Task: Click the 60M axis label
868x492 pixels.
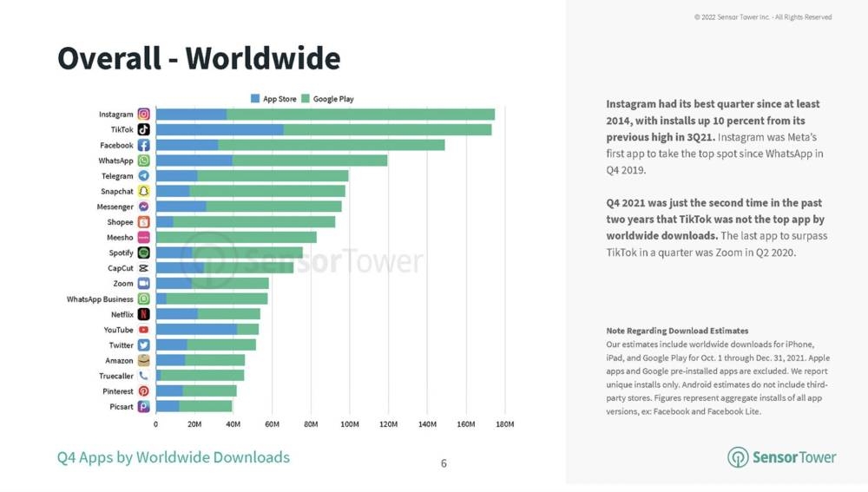Action: coord(272,424)
